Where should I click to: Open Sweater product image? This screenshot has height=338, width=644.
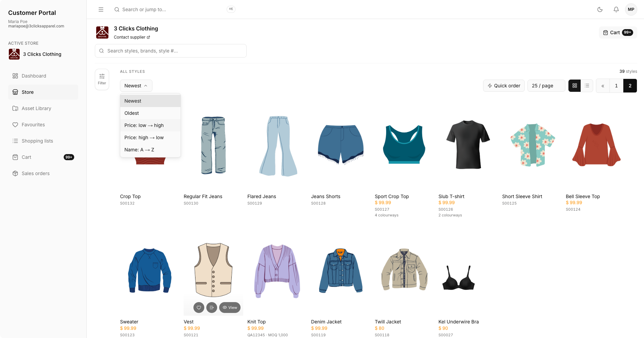click(x=150, y=270)
